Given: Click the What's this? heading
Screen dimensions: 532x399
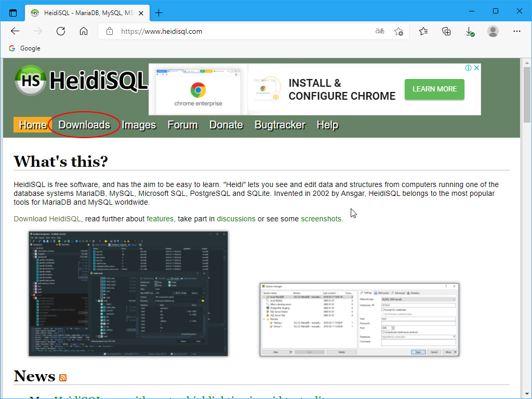Looking at the screenshot, I should [61, 162].
